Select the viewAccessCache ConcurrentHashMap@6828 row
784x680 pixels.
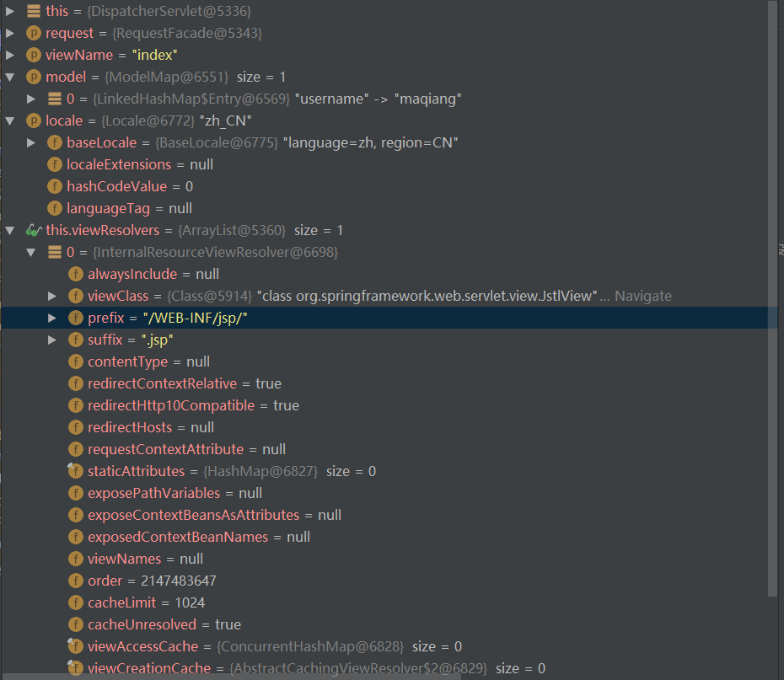click(x=384, y=646)
